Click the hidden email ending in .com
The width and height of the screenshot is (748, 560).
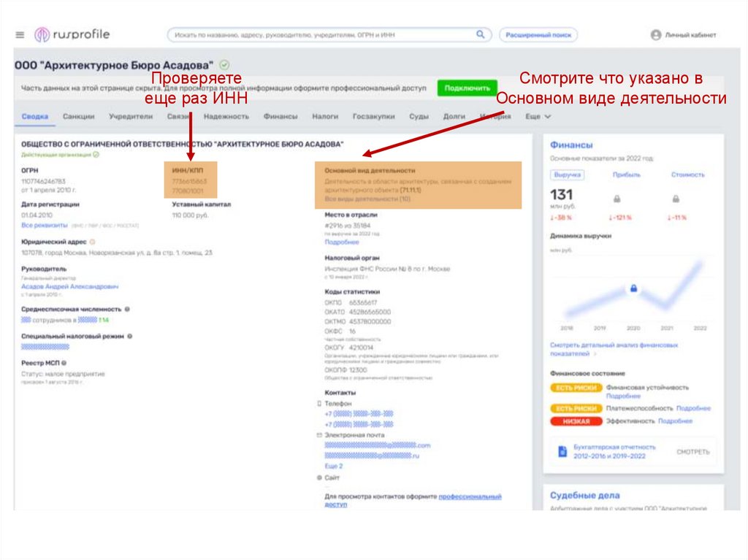tap(378, 445)
